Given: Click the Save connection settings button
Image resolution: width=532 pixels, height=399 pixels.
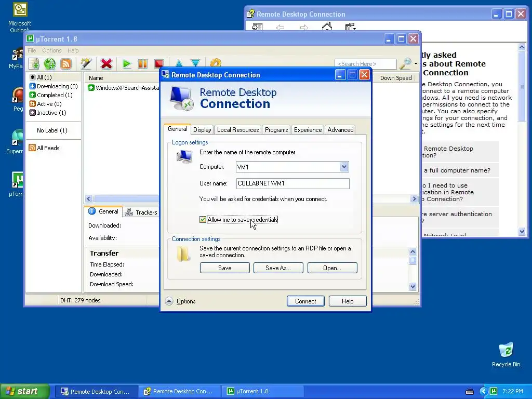Looking at the screenshot, I should click(224, 268).
